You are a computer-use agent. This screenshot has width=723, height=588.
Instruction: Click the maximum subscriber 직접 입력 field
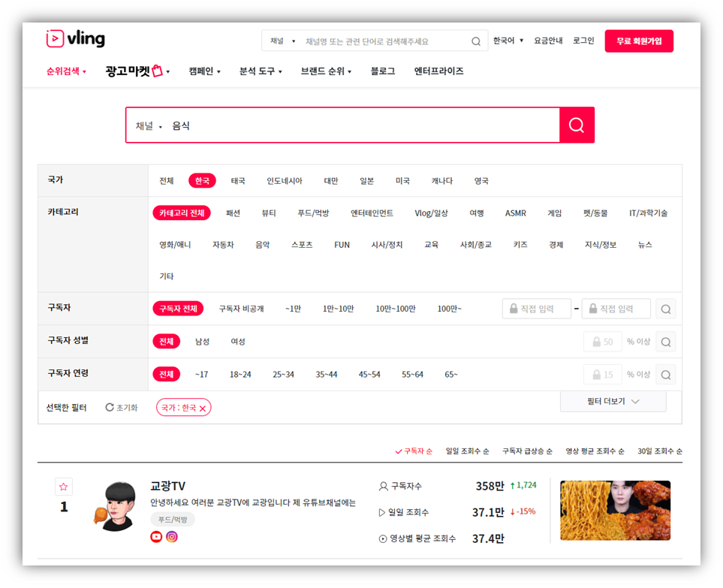pyautogui.click(x=616, y=309)
